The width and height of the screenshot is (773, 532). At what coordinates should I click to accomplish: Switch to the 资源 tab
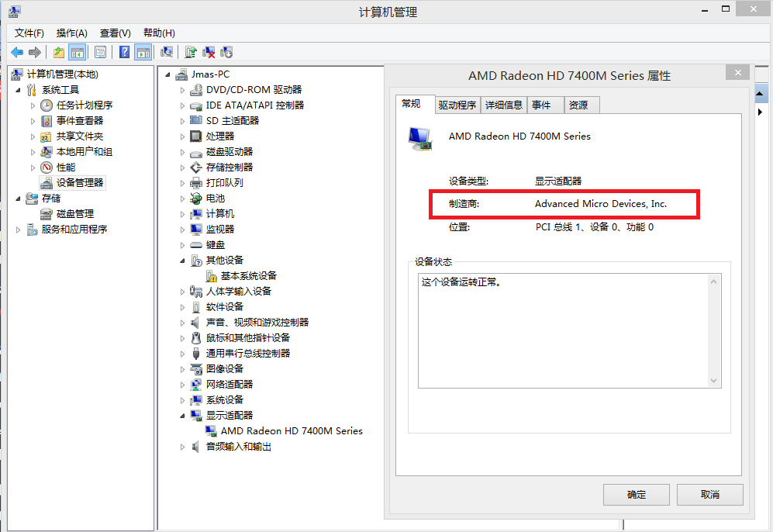(581, 105)
